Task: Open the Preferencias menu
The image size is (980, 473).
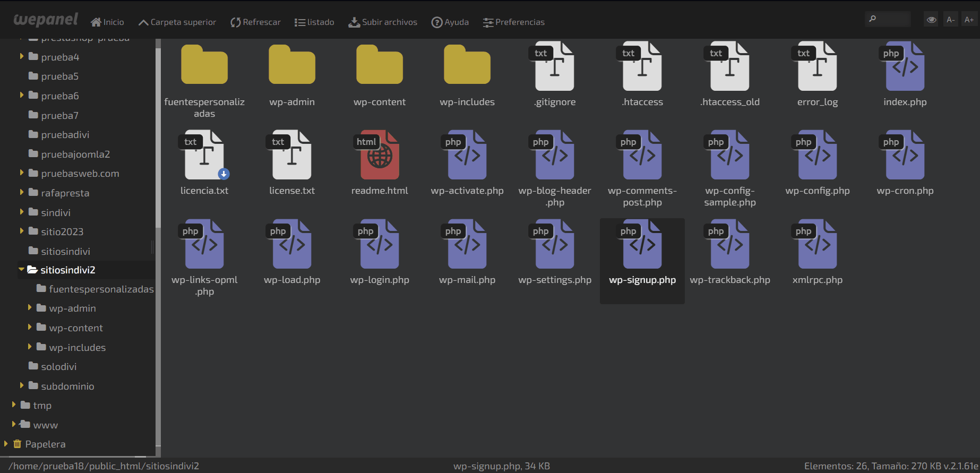Action: [x=513, y=22]
